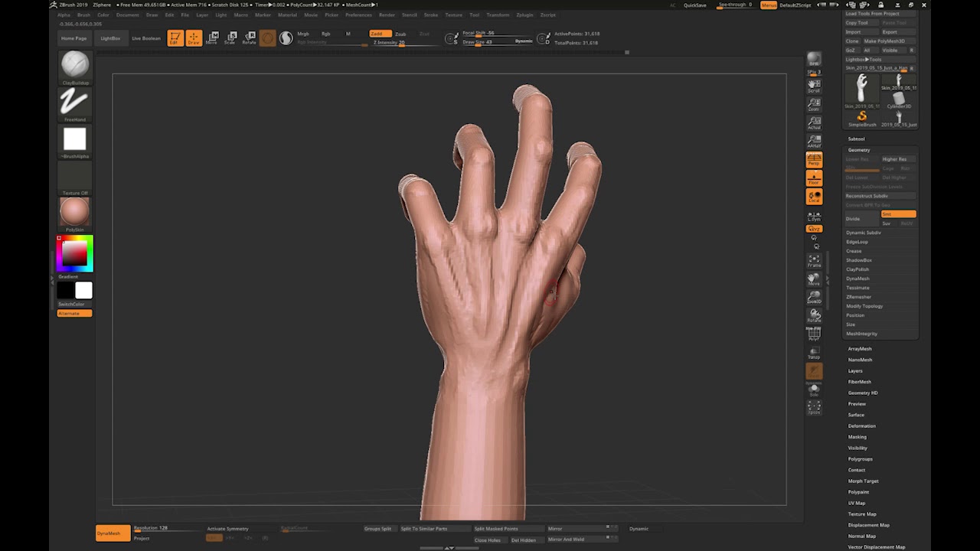Open the Render menu
The width and height of the screenshot is (980, 551).
pyautogui.click(x=387, y=15)
